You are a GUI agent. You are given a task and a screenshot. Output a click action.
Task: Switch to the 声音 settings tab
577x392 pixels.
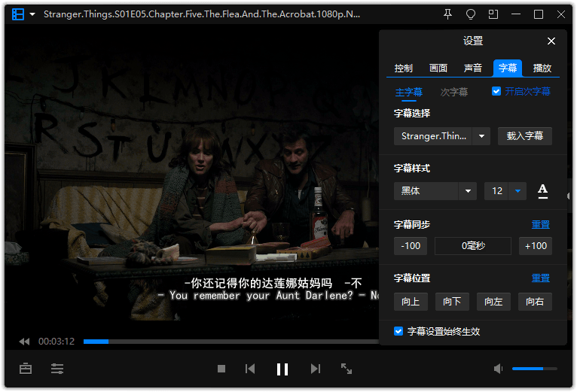pyautogui.click(x=473, y=68)
